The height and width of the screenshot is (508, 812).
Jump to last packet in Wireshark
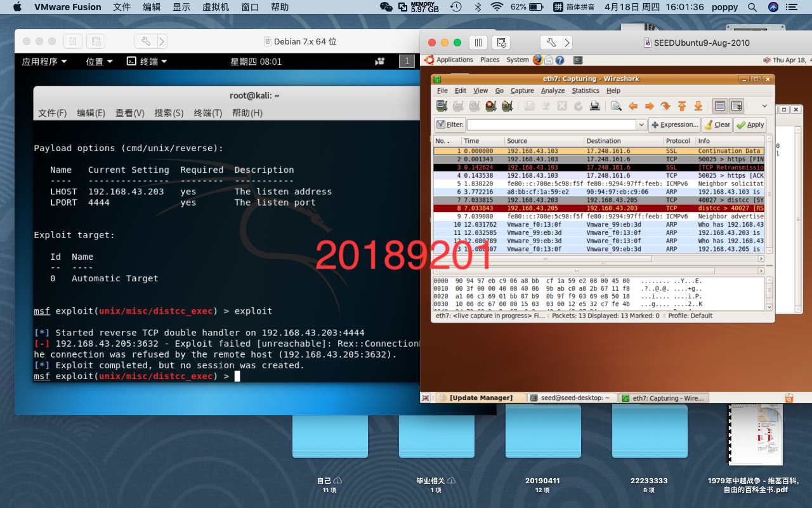click(698, 106)
